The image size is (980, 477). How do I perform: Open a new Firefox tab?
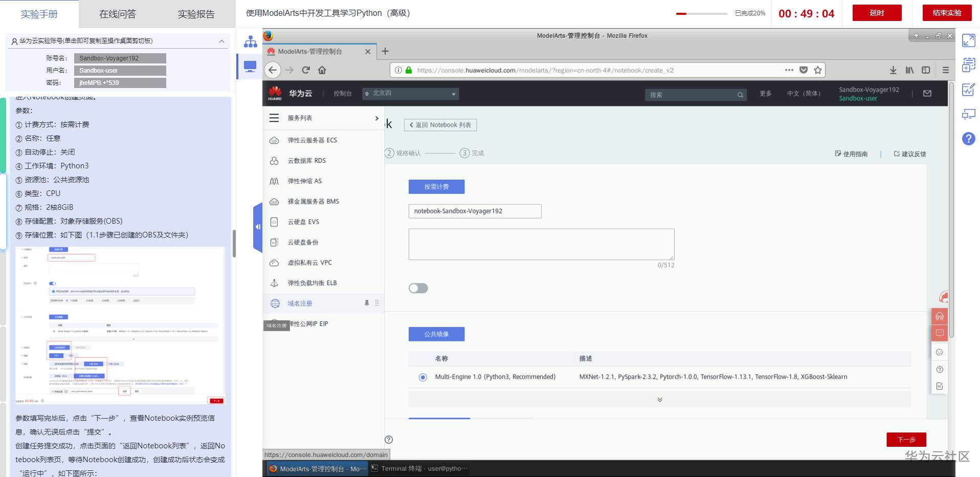[385, 51]
